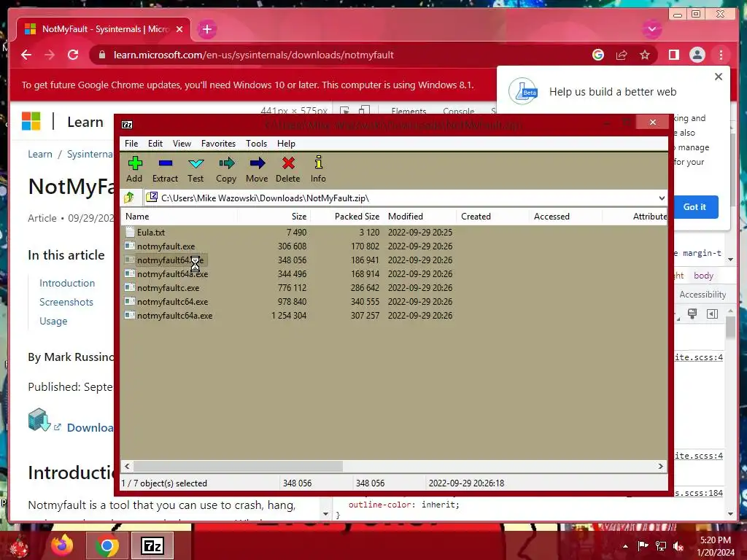Click the Info toolbar icon
The width and height of the screenshot is (747, 560).
[x=318, y=169]
